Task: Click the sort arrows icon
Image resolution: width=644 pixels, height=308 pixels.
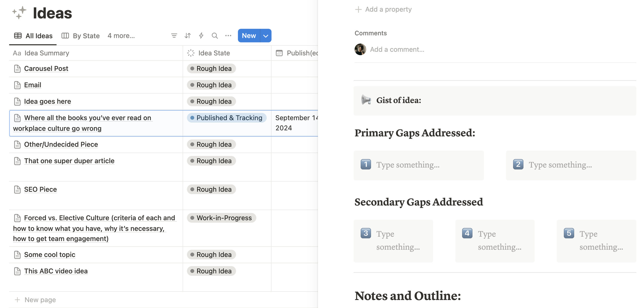Action: click(x=188, y=36)
